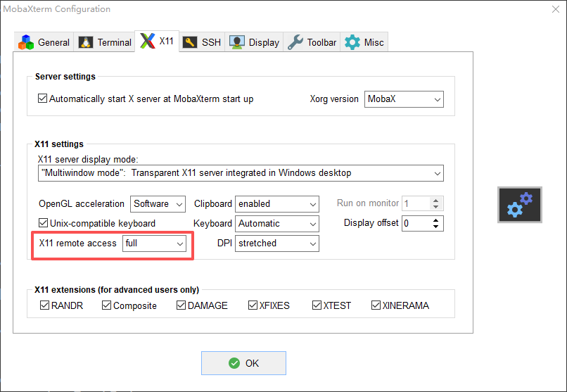Decrease Display offset value
The image size is (567, 392).
[x=435, y=227]
